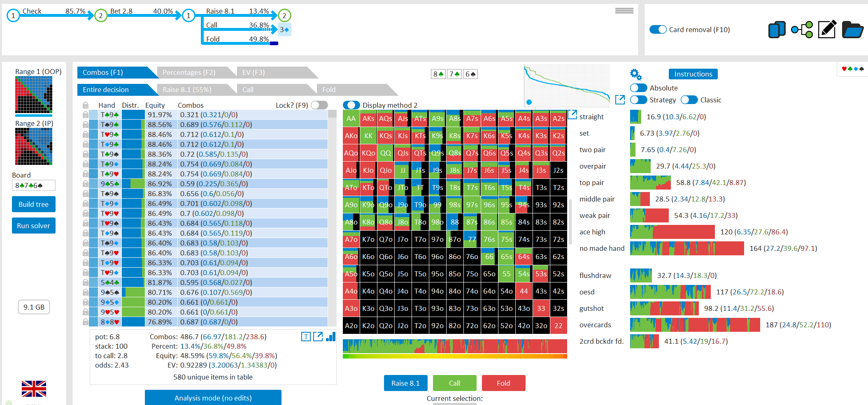Click the copy windows icon

coord(777,30)
